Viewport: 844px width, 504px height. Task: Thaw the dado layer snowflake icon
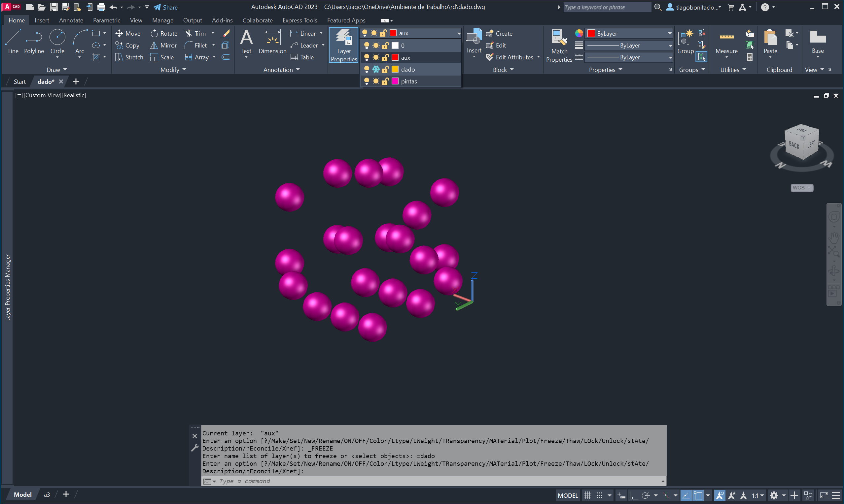[x=376, y=69]
